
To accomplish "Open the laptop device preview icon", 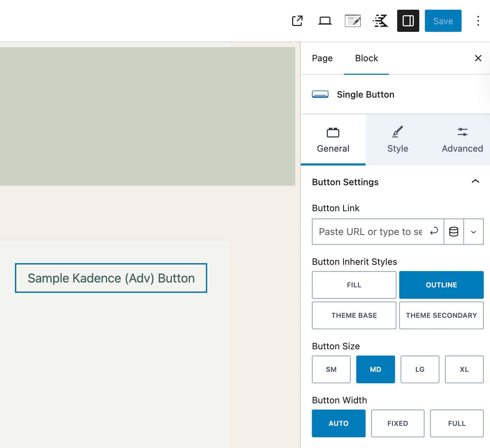I will (x=325, y=21).
